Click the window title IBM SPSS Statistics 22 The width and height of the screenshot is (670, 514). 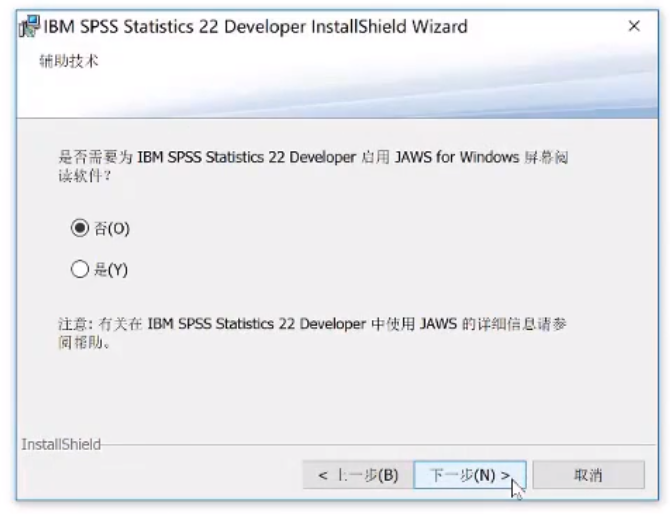[256, 26]
